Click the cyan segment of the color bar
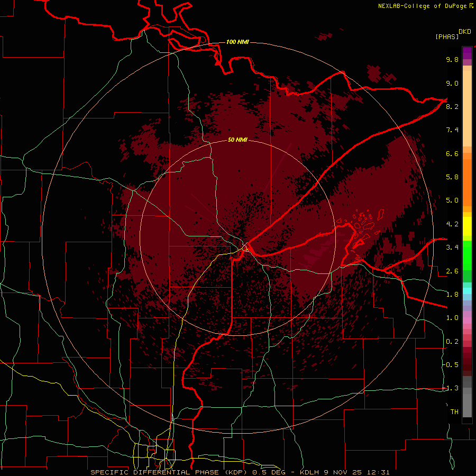 pos(467,291)
